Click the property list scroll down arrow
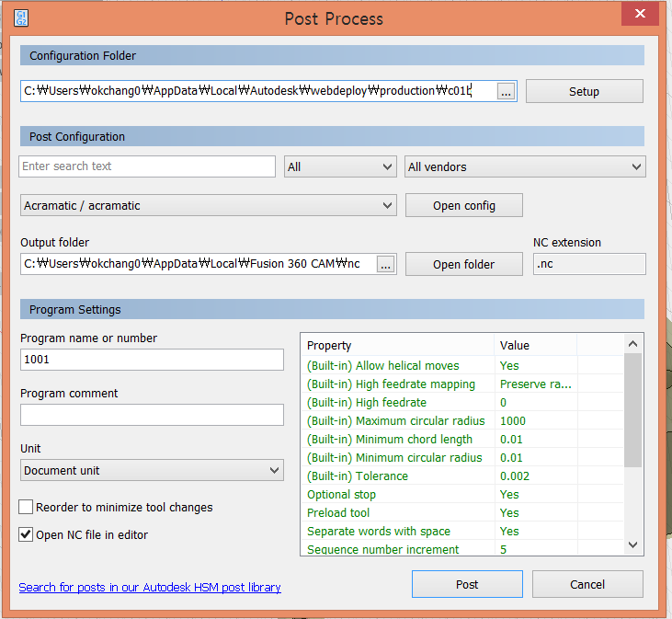 coord(633,544)
